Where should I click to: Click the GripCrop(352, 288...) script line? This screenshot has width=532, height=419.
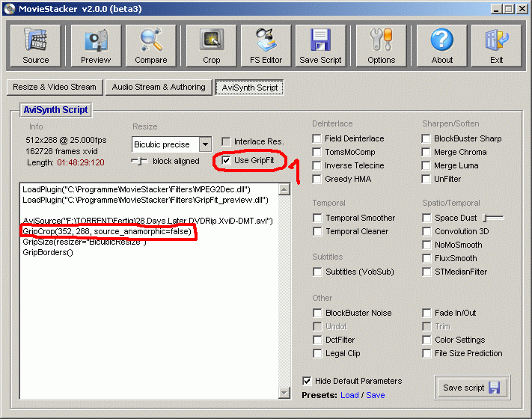pos(107,231)
